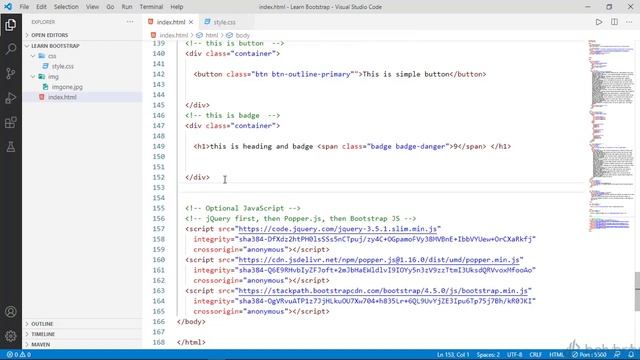Screen dimensions: 640x360
Task: Open the Help menu
Action: 176,7
